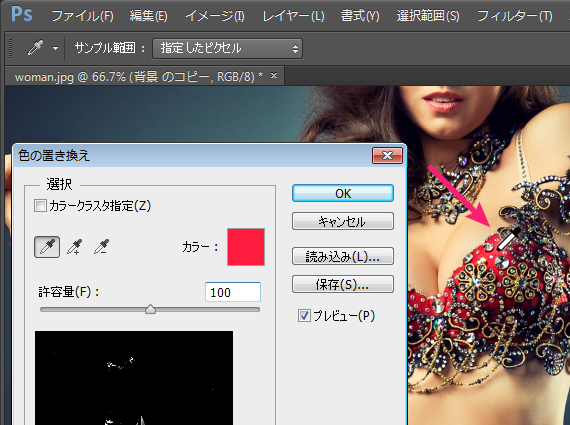Click the 許容量(F) label
The width and height of the screenshot is (570, 425).
[69, 292]
